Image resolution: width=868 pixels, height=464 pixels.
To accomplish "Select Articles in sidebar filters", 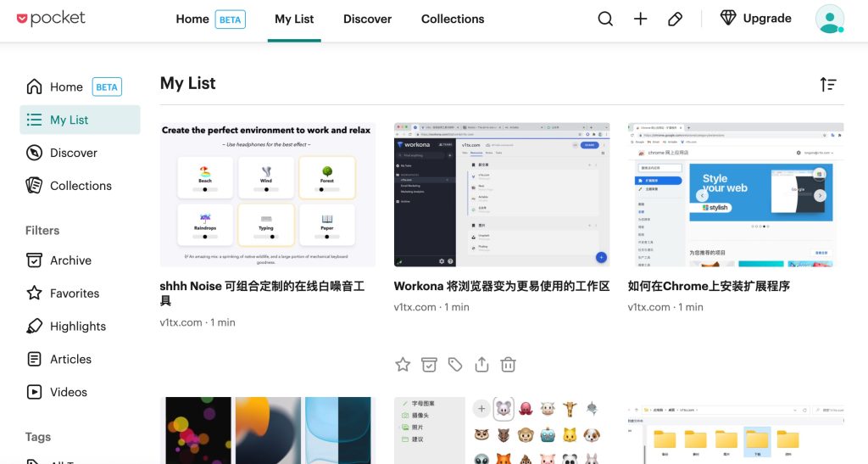I will tap(71, 359).
